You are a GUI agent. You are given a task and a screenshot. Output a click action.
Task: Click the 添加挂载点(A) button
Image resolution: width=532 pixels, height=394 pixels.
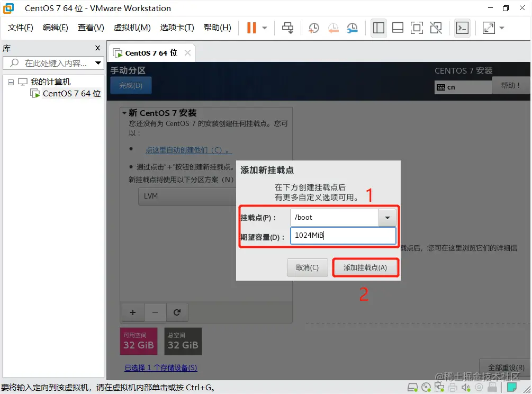[x=365, y=267]
